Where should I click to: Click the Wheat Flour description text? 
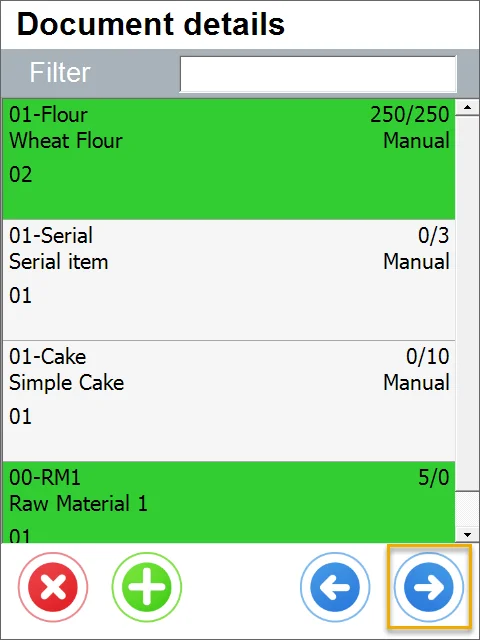pyautogui.click(x=66, y=141)
